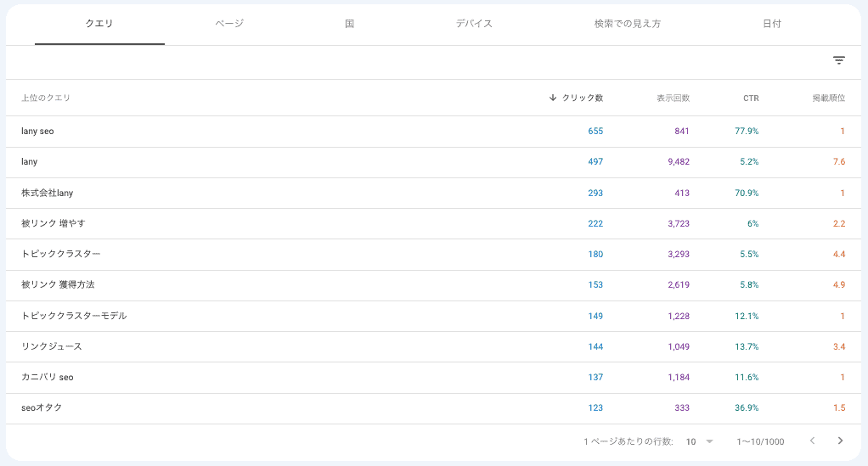This screenshot has height=466, width=868.
Task: Switch to the 国 tab
Action: pyautogui.click(x=349, y=23)
